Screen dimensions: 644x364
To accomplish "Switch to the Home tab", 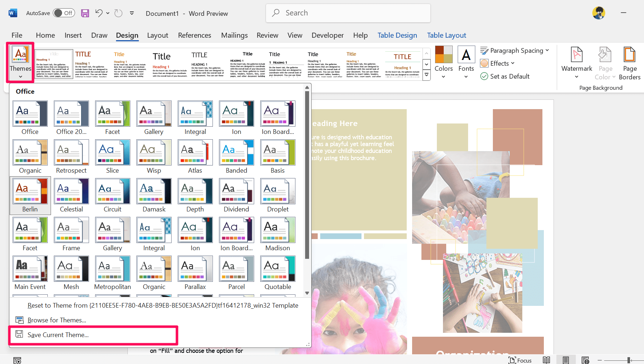I will pyautogui.click(x=45, y=35).
